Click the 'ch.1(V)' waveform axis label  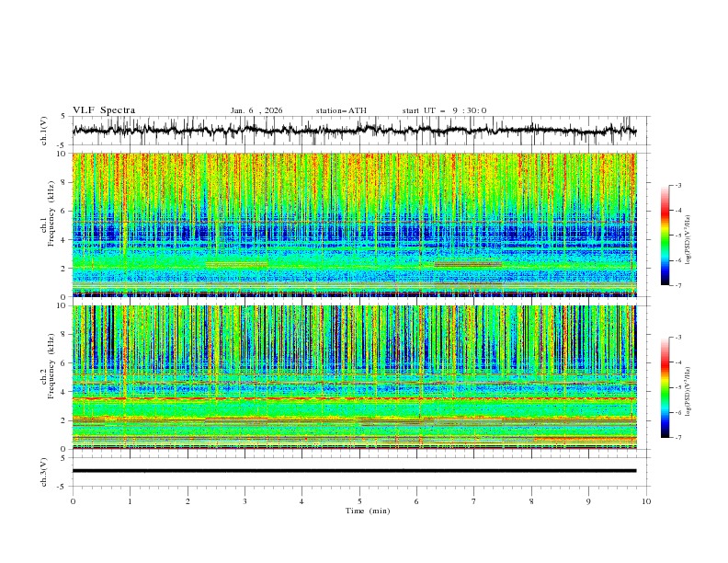click(44, 131)
